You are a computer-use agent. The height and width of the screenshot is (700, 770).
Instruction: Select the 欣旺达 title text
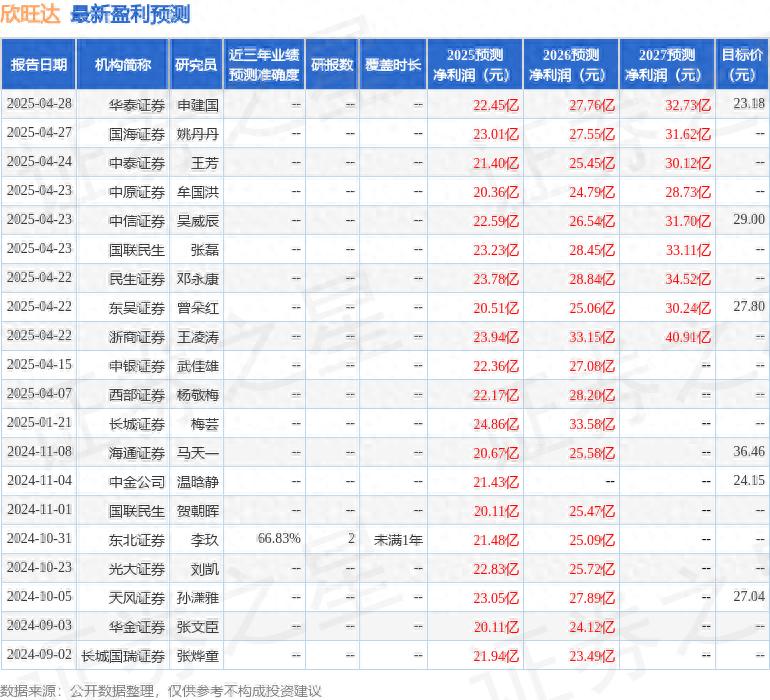click(x=30, y=14)
